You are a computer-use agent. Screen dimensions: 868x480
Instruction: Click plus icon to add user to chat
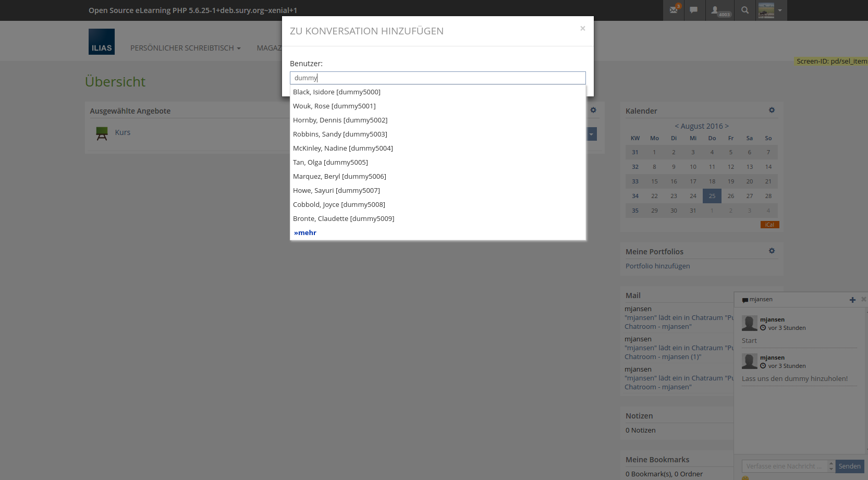(852, 300)
